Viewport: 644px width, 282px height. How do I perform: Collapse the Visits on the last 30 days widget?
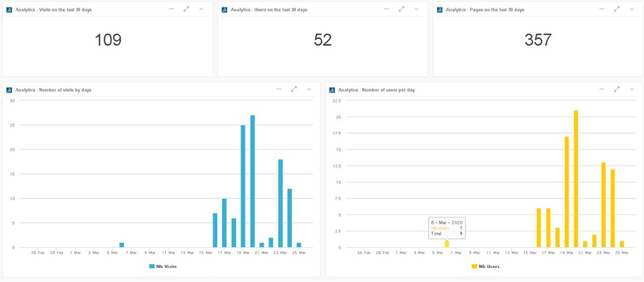171,9
